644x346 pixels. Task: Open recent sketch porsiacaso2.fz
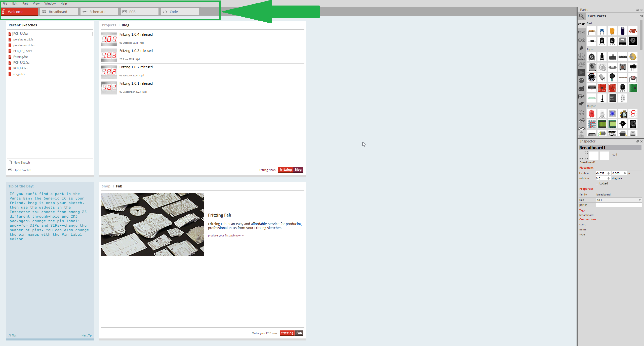(23, 39)
